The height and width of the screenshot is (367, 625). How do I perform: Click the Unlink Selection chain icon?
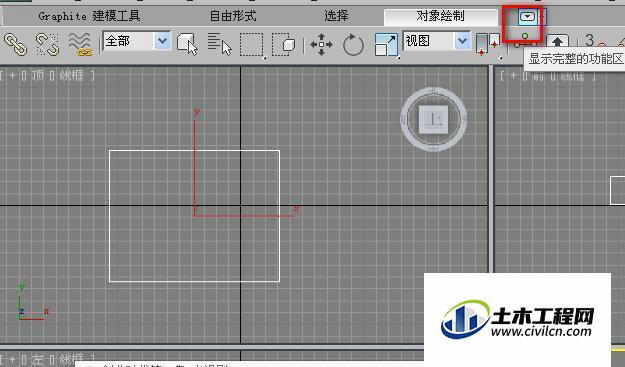pos(47,44)
